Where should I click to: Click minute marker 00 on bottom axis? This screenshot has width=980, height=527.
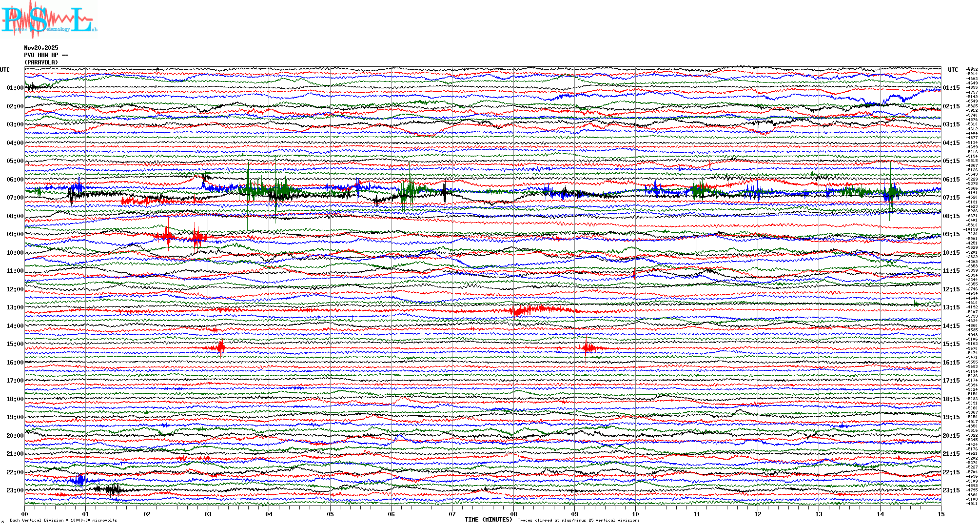pyautogui.click(x=25, y=514)
